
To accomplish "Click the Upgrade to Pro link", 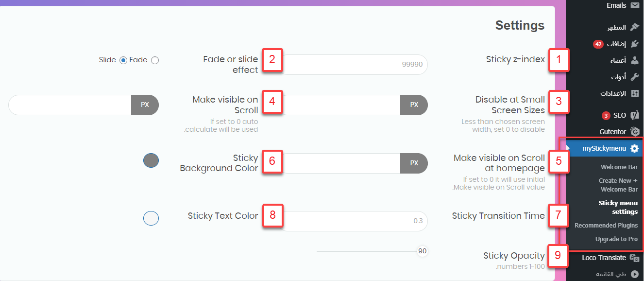I will (x=616, y=239).
